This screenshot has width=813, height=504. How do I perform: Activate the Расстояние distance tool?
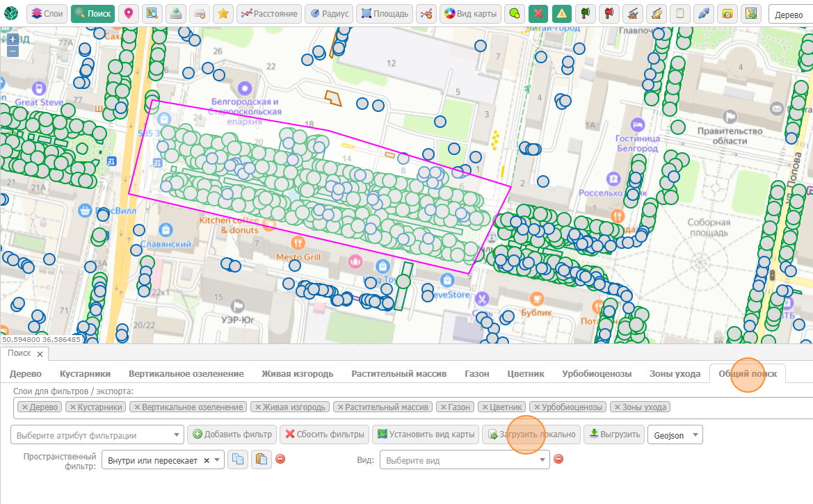point(270,14)
